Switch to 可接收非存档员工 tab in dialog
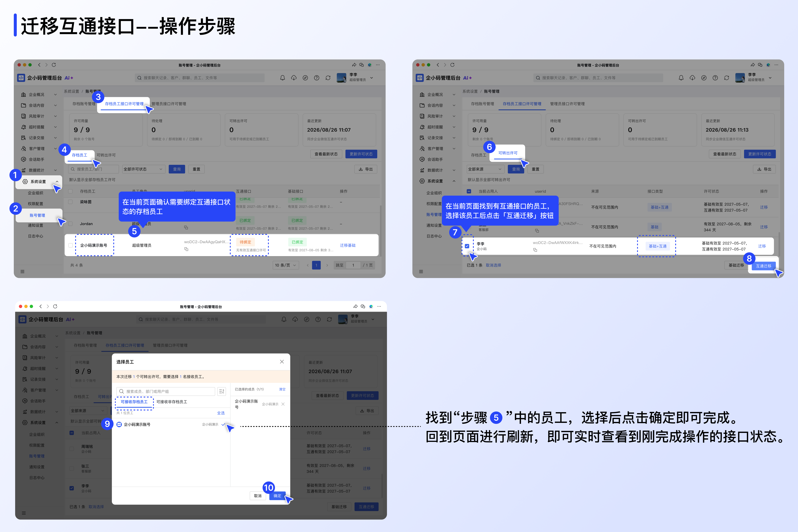Screen dimensions: 798x532 click(x=172, y=402)
